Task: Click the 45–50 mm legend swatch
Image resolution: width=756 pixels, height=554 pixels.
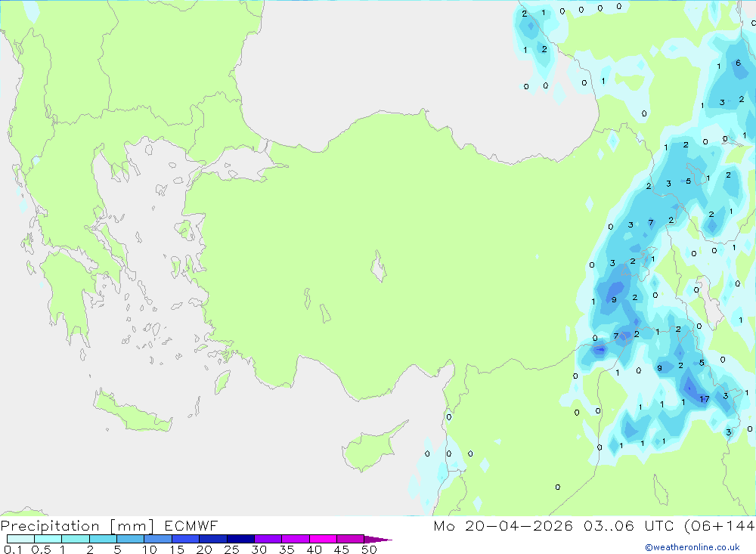Action: point(350,539)
